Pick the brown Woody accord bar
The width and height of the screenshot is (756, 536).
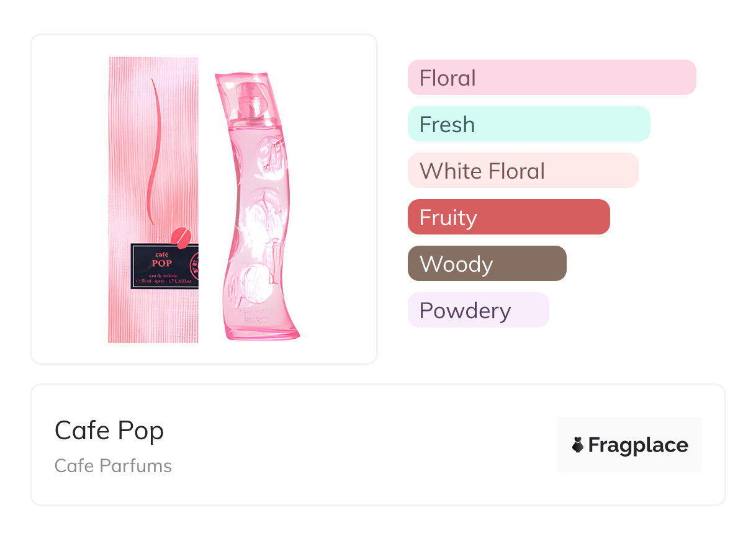487,264
